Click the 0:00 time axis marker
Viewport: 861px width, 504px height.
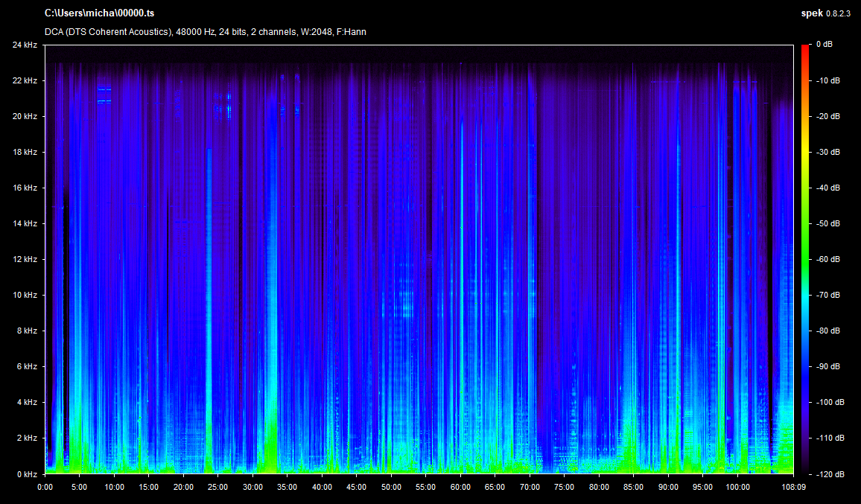coord(45,488)
